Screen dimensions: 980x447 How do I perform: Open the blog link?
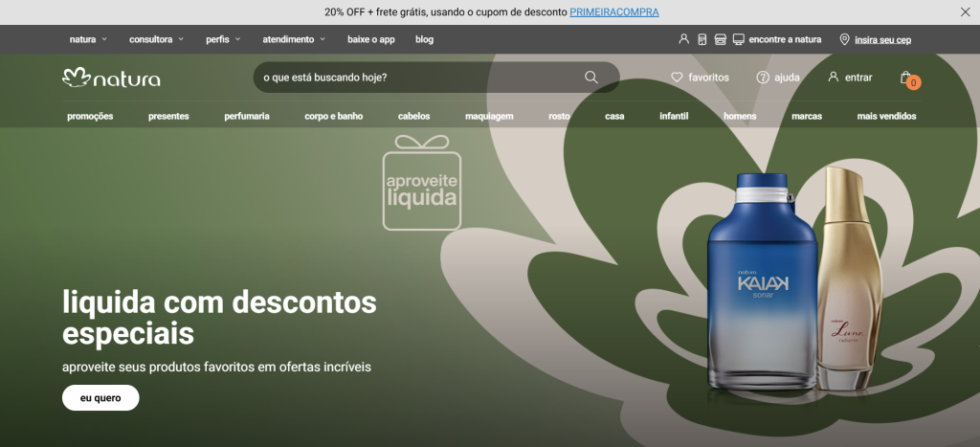coord(424,39)
